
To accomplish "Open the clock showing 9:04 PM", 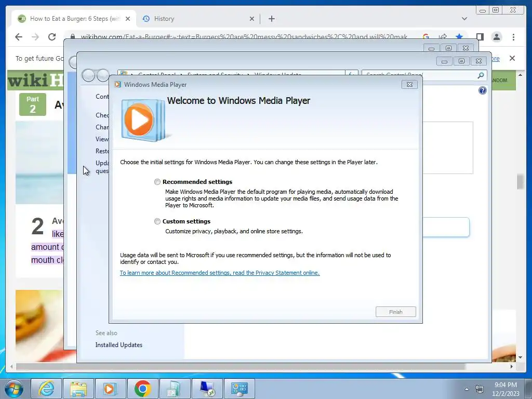I will 506,389.
